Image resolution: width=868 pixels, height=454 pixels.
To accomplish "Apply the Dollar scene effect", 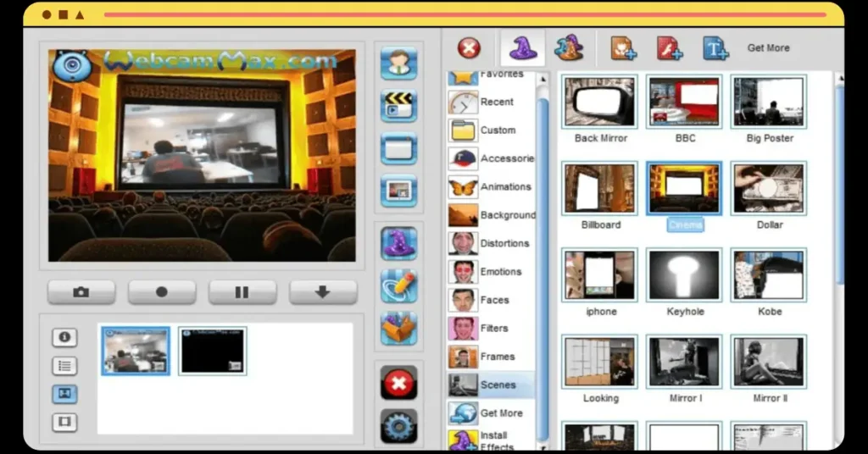I will 769,189.
